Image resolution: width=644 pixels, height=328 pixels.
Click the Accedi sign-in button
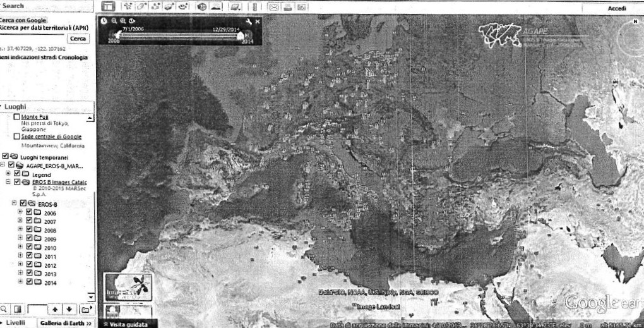pos(617,8)
